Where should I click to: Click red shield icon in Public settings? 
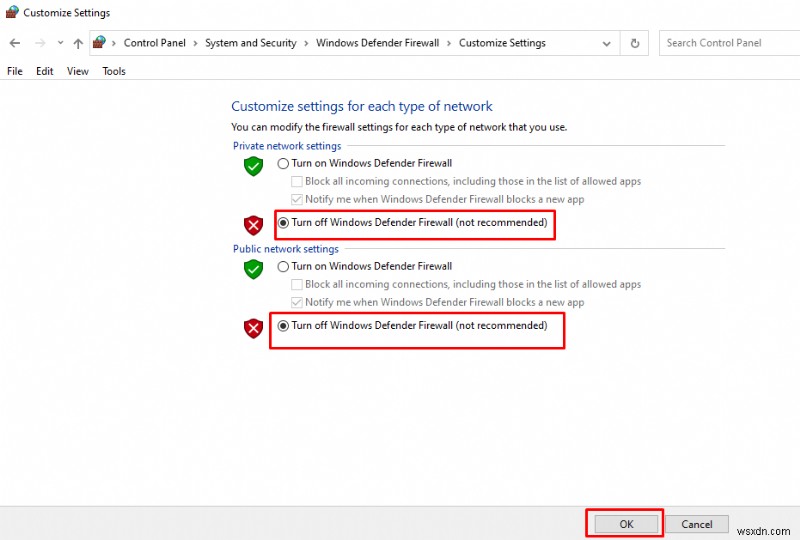tap(253, 328)
